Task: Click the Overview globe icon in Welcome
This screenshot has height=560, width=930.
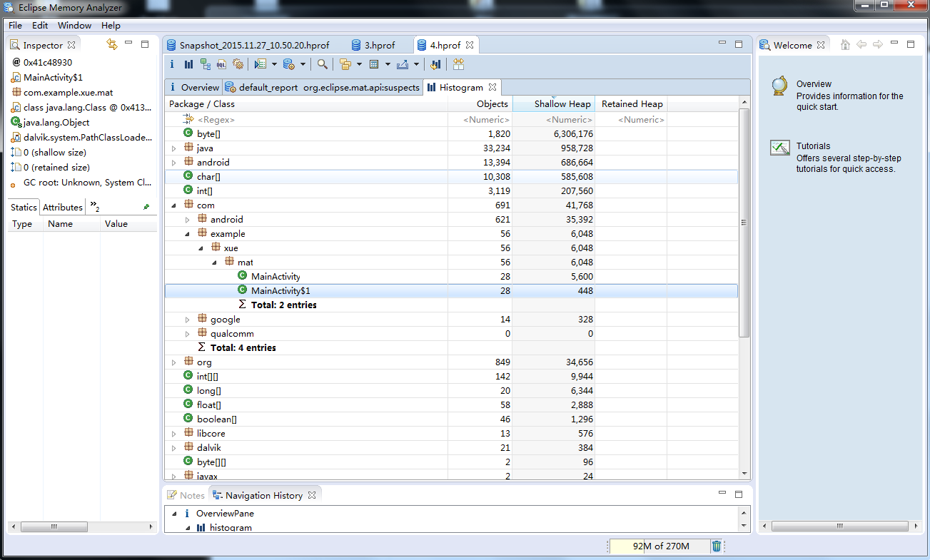Action: (779, 86)
